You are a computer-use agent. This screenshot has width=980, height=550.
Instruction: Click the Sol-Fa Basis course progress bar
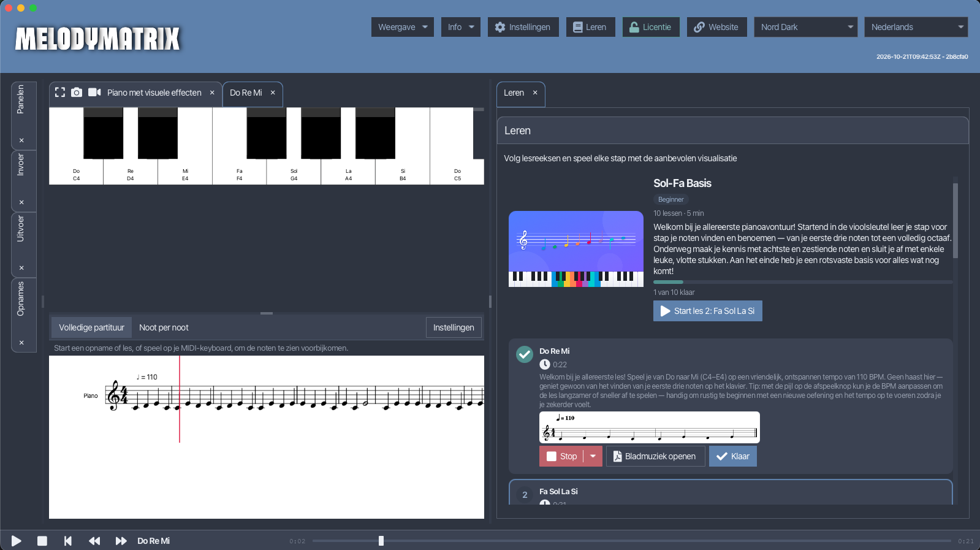pyautogui.click(x=802, y=282)
